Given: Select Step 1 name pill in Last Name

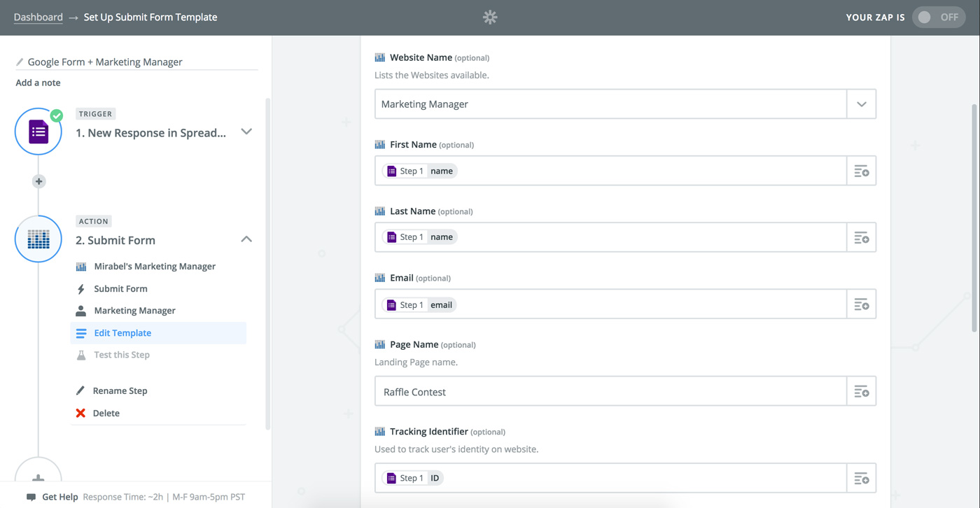Looking at the screenshot, I should (420, 237).
